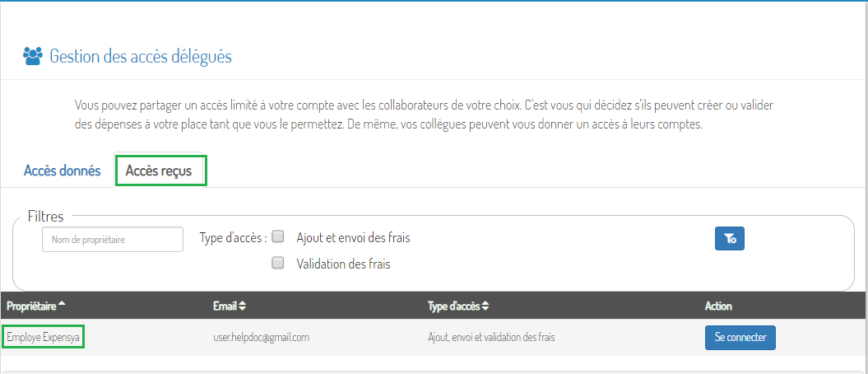
Task: Click the Se connecter button
Action: pos(740,338)
